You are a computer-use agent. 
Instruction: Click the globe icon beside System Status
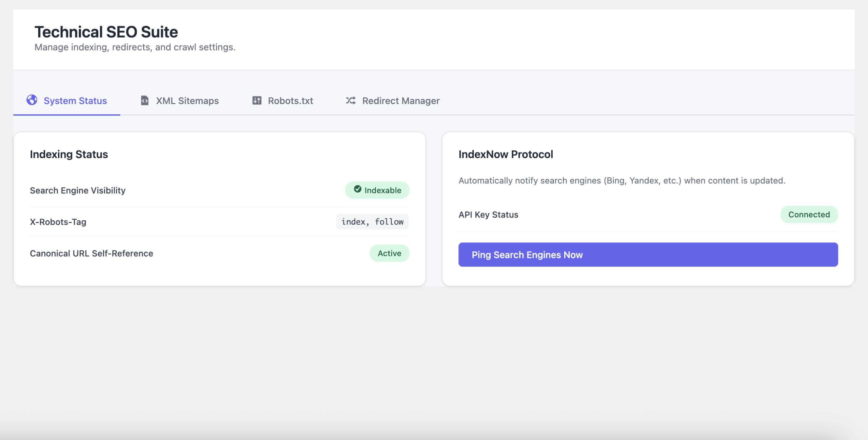click(32, 100)
